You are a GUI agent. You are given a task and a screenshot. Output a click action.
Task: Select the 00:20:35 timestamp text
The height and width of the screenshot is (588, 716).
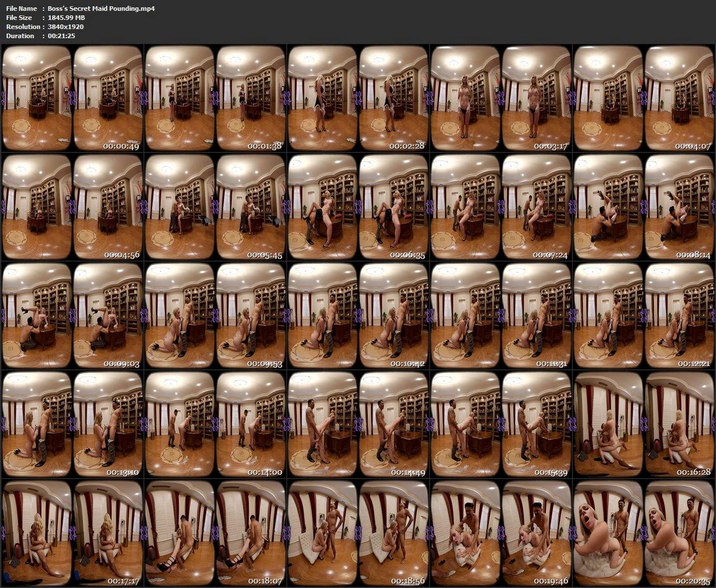[x=694, y=581]
